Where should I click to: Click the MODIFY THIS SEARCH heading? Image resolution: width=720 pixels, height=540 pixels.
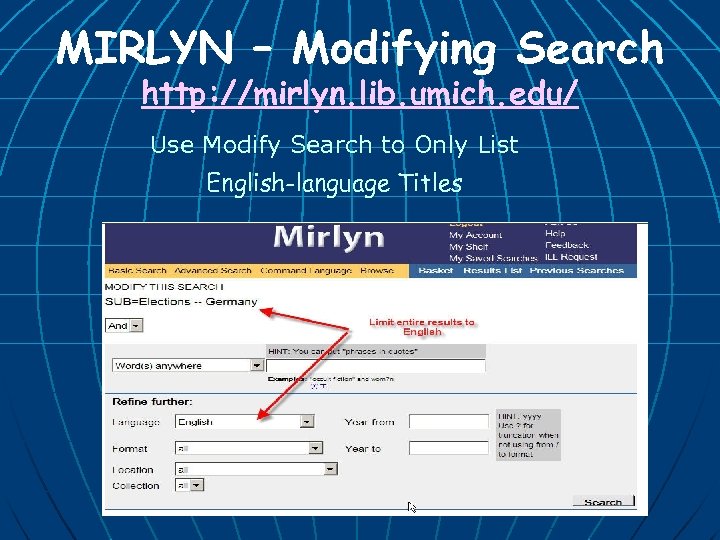click(164, 287)
